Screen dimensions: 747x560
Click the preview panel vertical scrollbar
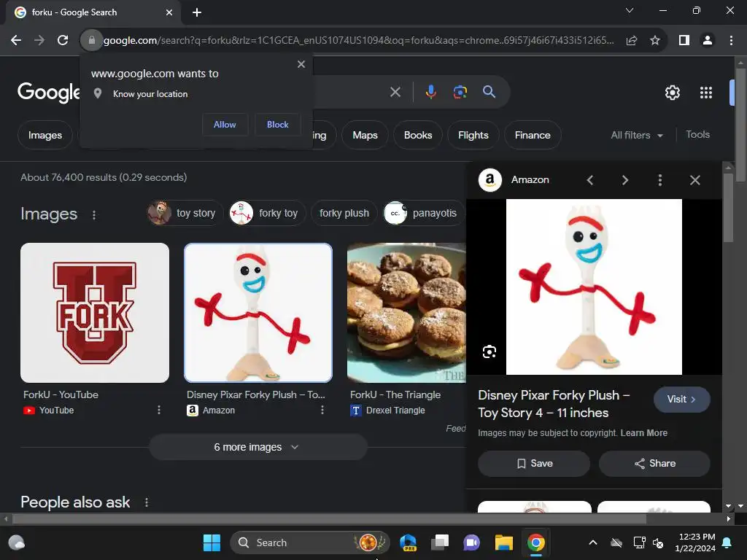(x=728, y=208)
